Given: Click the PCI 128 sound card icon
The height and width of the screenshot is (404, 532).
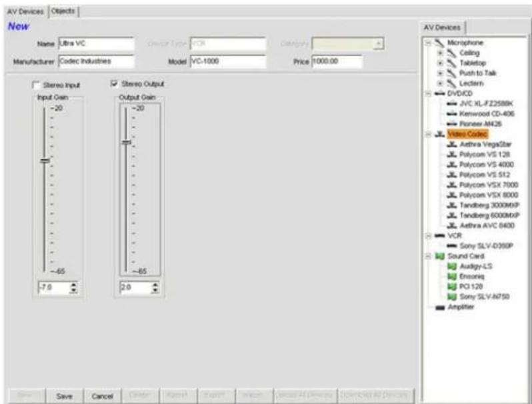Looking at the screenshot, I should tap(452, 287).
